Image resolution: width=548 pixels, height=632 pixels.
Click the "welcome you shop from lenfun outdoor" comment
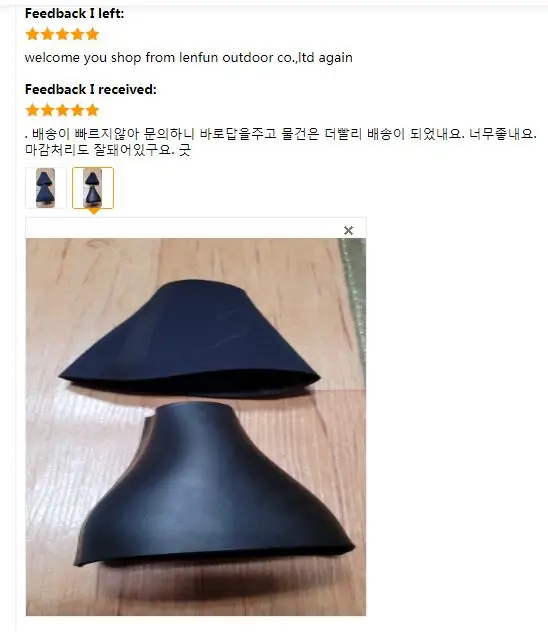click(x=189, y=58)
